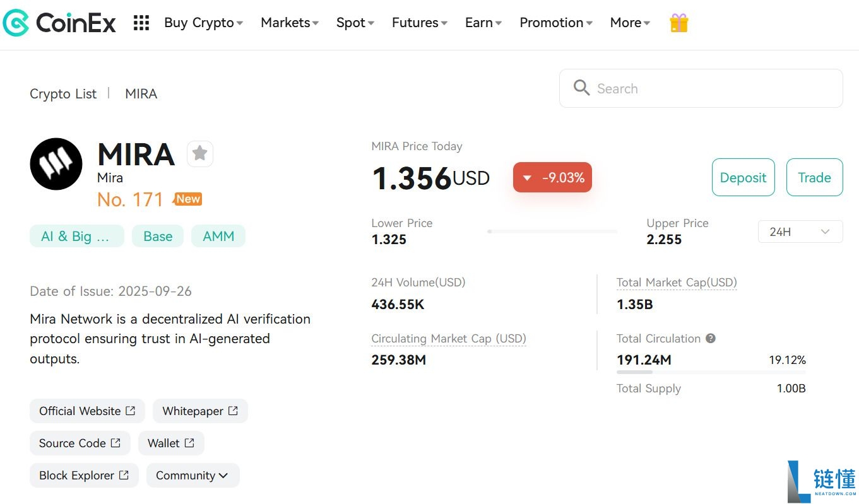Viewport: 859px width, 504px height.
Task: Expand the More menu
Action: click(630, 23)
